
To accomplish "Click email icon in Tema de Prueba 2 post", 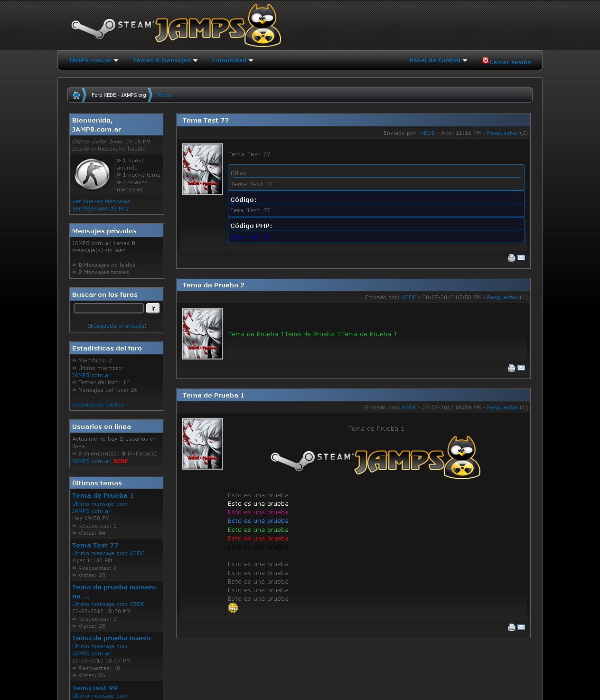I will pos(521,368).
